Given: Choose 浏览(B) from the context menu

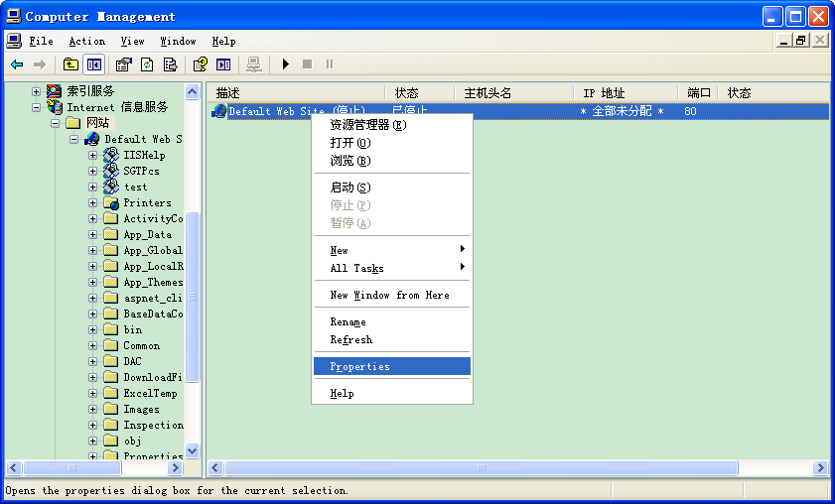Looking at the screenshot, I should coord(392,161).
